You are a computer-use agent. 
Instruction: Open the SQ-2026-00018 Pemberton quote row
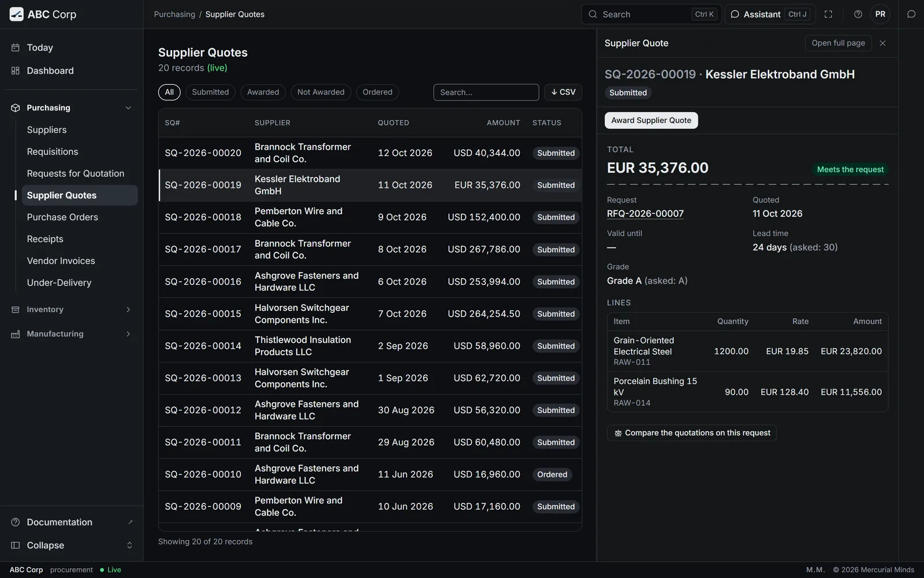(370, 217)
